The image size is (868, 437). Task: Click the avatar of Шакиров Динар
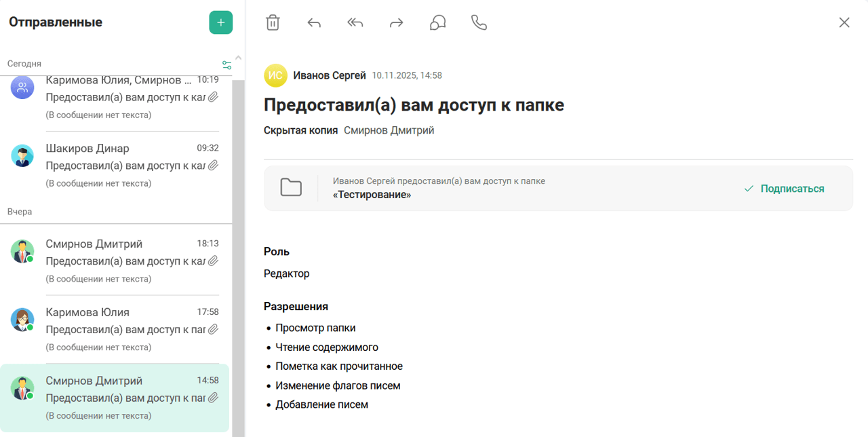pos(22,155)
